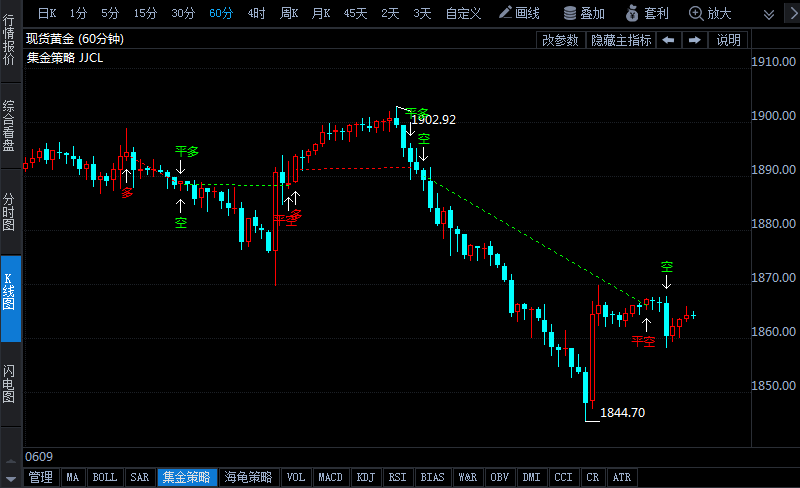The width and height of the screenshot is (800, 488).
Task: Click the left arrow navigation button
Action: coord(668,40)
